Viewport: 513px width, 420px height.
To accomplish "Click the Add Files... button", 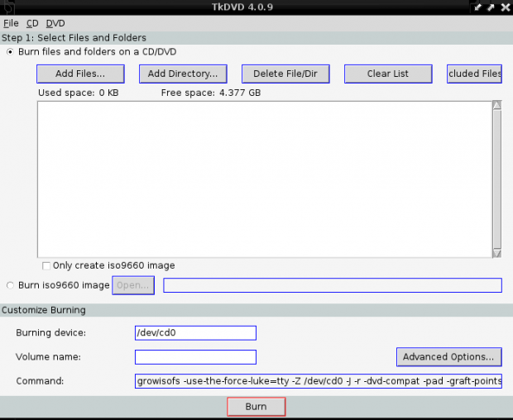I will (x=80, y=74).
